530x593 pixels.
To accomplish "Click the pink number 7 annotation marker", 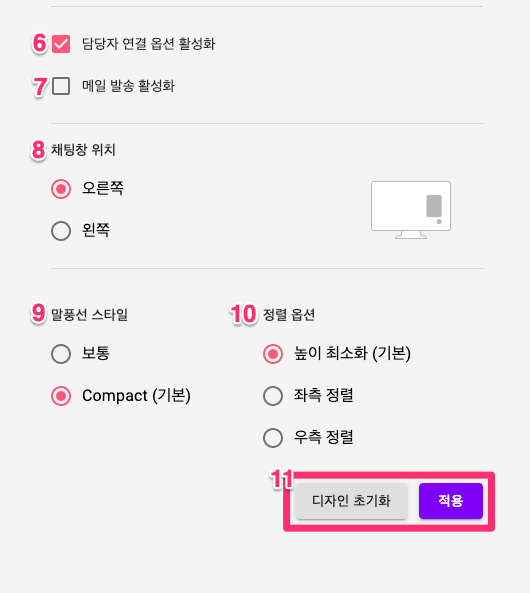I will [x=40, y=87].
